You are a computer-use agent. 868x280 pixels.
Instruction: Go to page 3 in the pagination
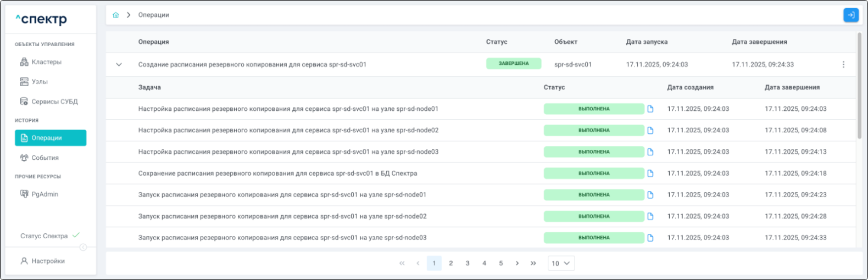pos(468,264)
